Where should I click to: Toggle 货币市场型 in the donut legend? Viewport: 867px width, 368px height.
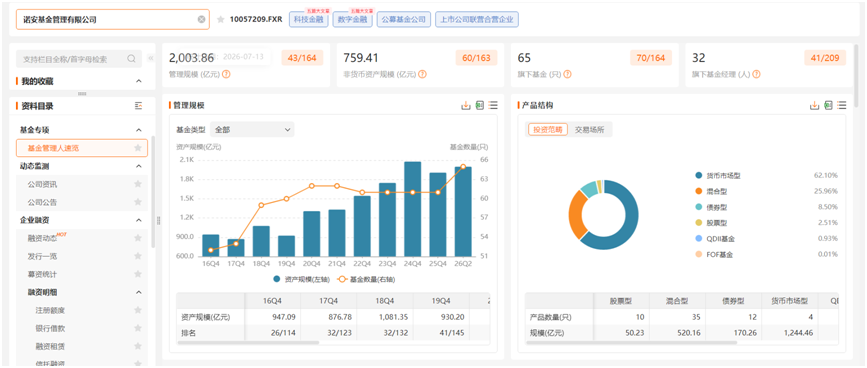coord(718,175)
